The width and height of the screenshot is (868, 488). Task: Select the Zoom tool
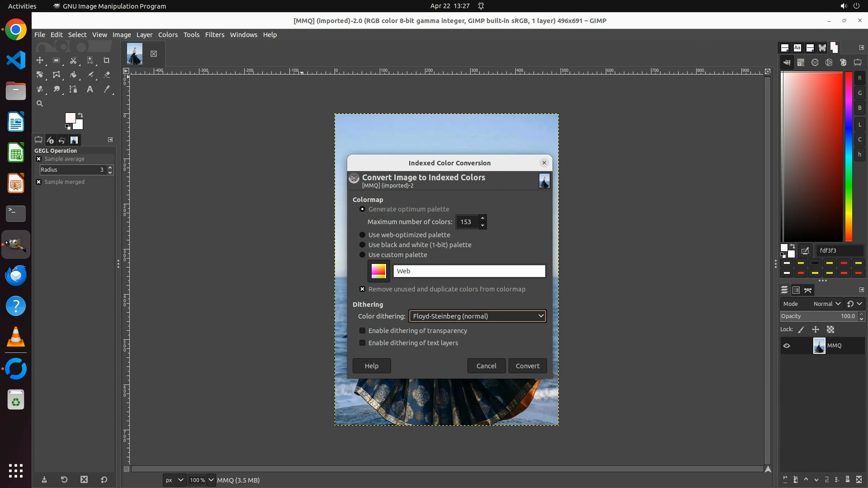(x=40, y=104)
